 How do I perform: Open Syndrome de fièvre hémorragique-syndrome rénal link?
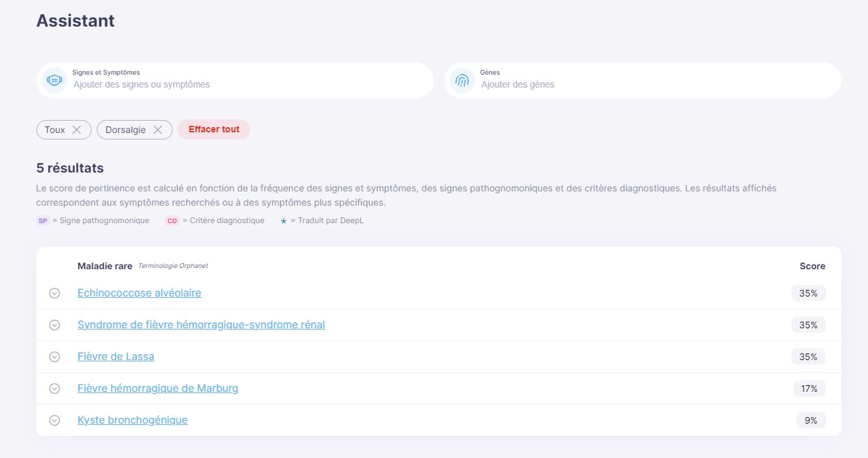pos(201,324)
